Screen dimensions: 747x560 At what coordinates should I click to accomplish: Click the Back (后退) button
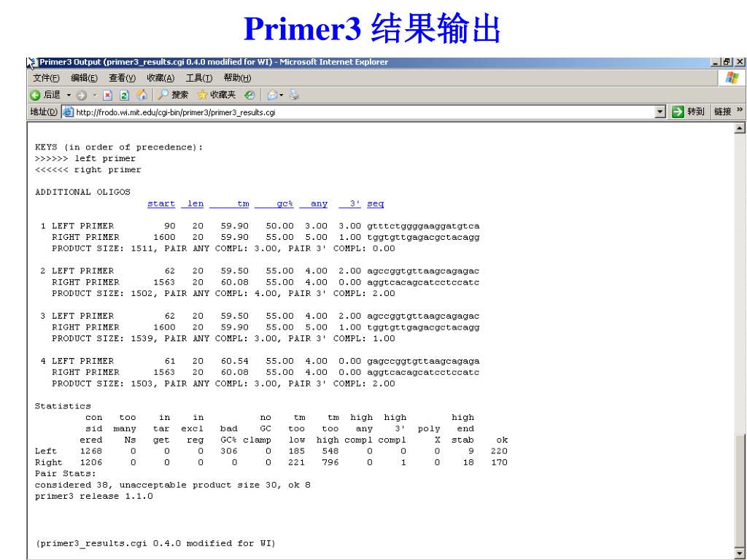(45, 96)
